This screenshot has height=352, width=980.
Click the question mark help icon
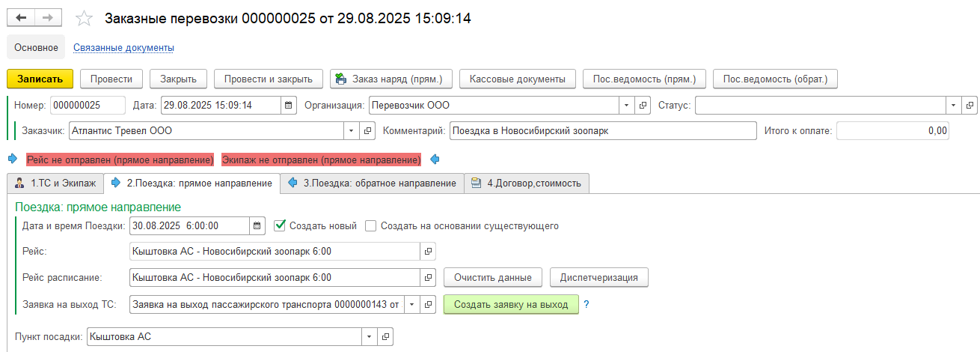tap(587, 304)
